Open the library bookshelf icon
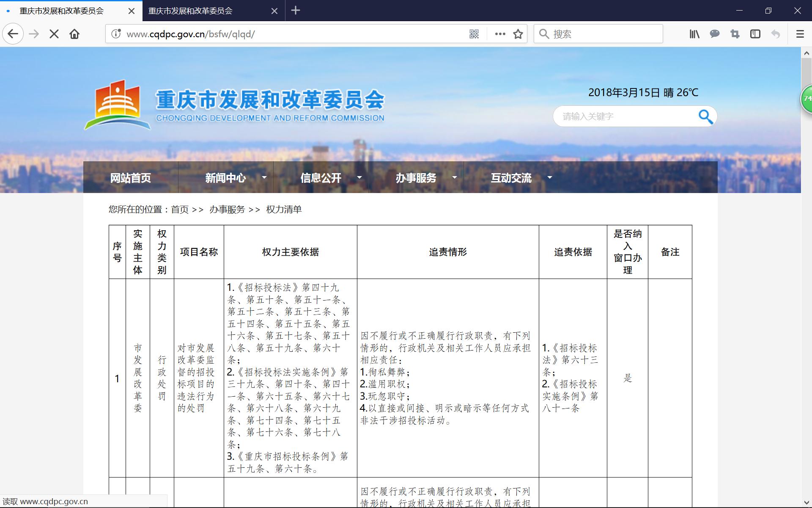 point(694,34)
